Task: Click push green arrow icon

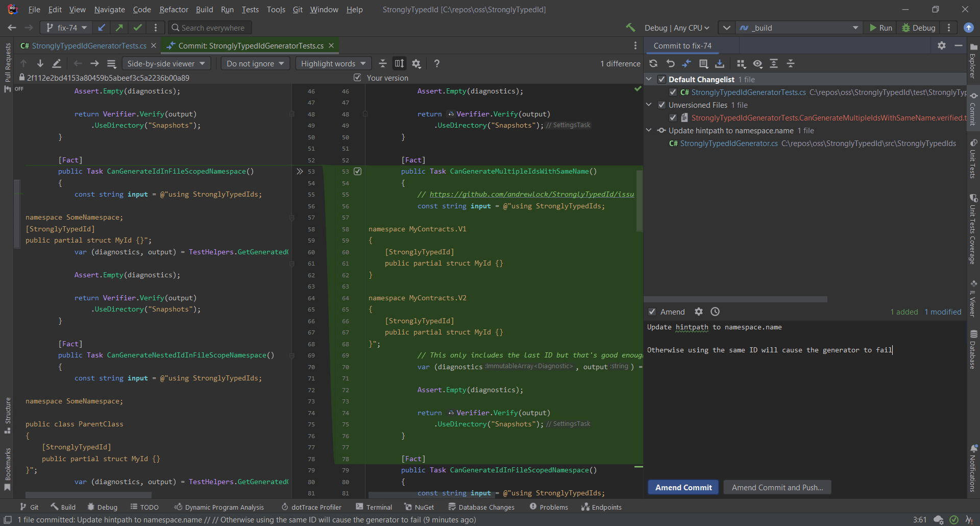Action: tap(119, 28)
